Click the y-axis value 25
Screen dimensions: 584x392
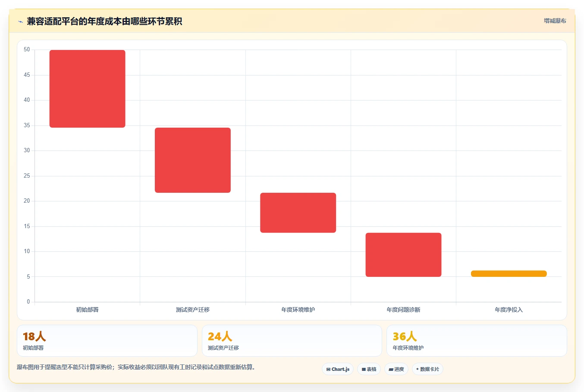click(x=27, y=176)
